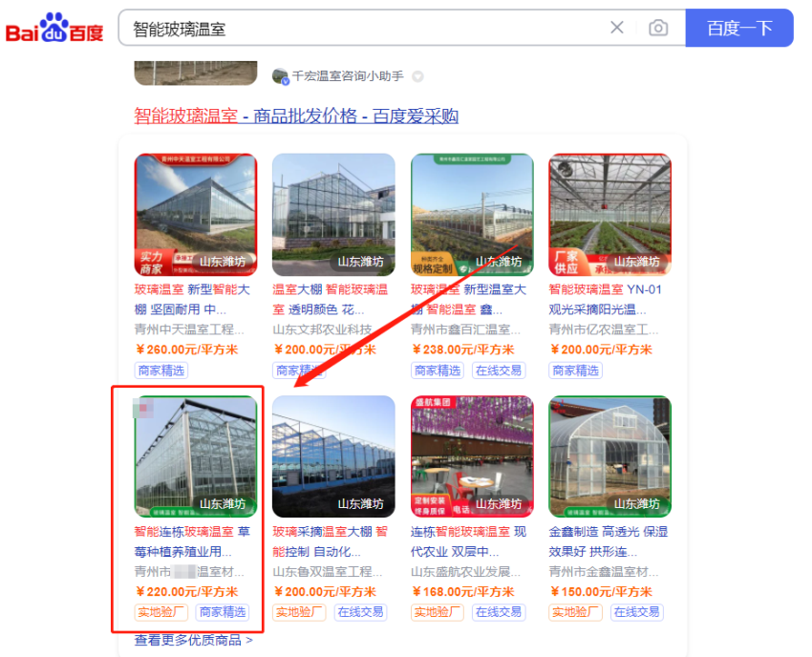This screenshot has width=812, height=657.
Task: Click 商家精选 tag under ¥260.00 product
Action: point(161,371)
